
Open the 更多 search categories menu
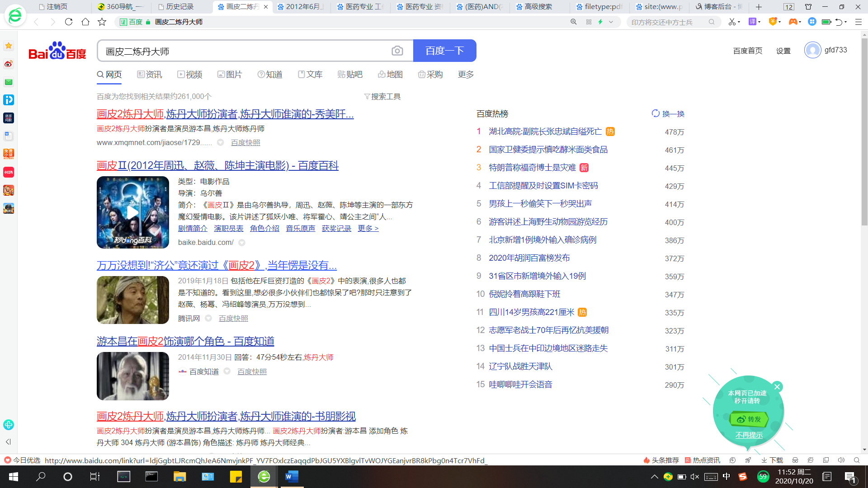click(466, 75)
